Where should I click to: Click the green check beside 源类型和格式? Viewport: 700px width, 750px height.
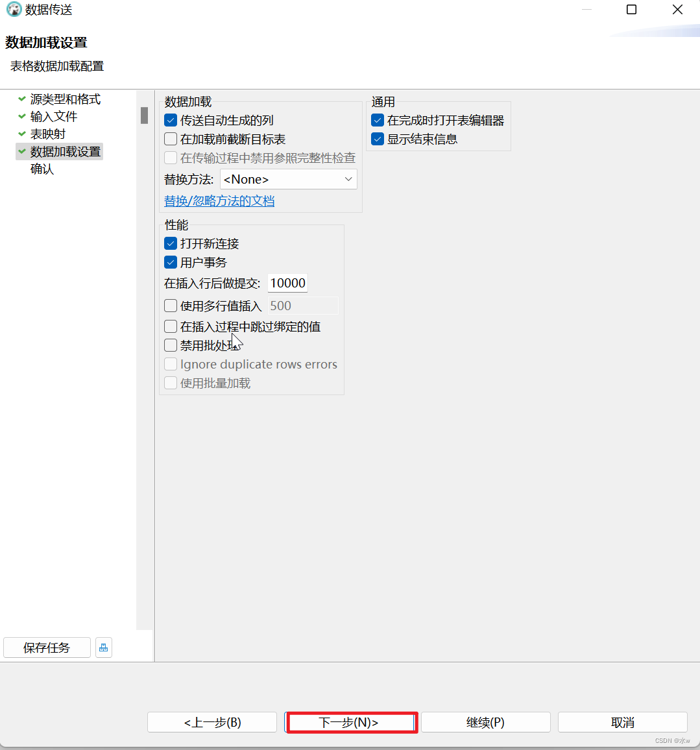point(21,99)
